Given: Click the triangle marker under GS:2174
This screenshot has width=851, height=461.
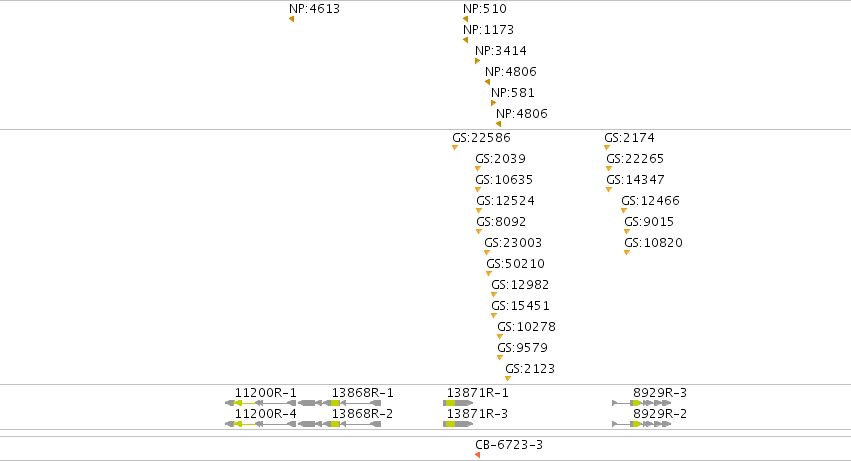Looking at the screenshot, I should click(607, 148).
